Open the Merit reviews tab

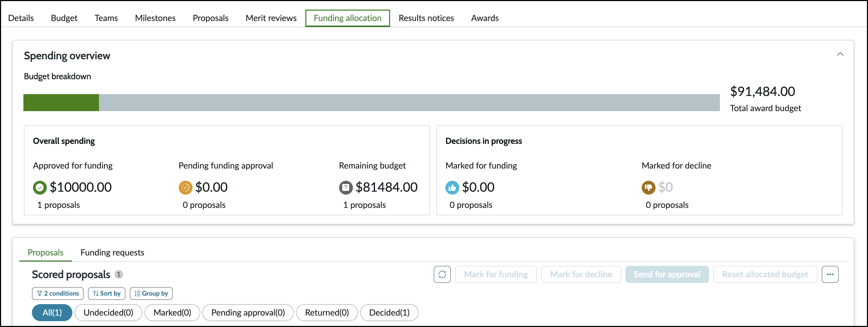(271, 18)
